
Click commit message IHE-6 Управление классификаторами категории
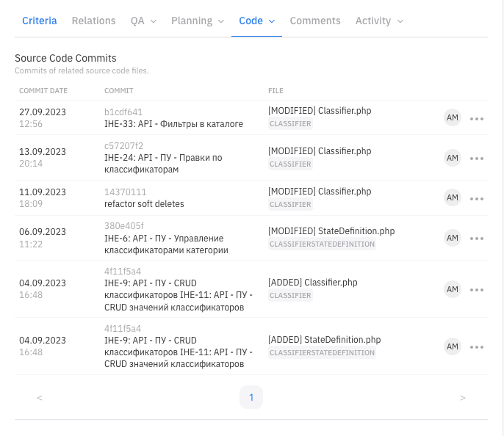point(166,244)
